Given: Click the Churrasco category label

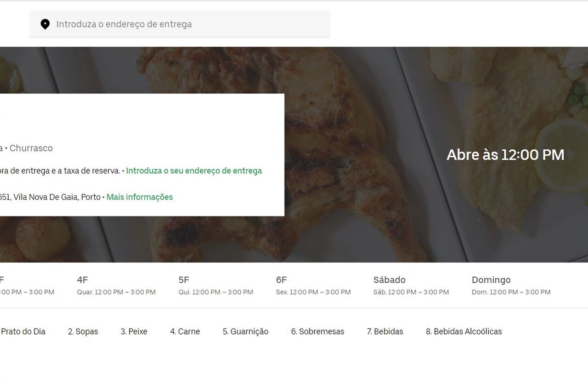Looking at the screenshot, I should 31,148.
